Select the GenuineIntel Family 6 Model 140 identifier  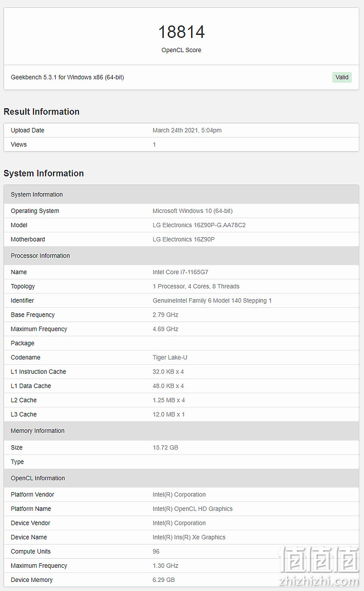click(212, 301)
